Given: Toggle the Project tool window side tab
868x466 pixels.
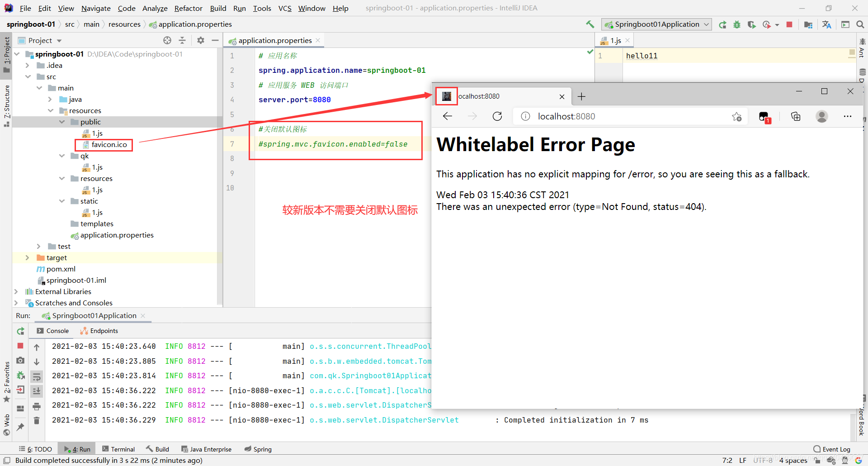Looking at the screenshot, I should pyautogui.click(x=6, y=54).
